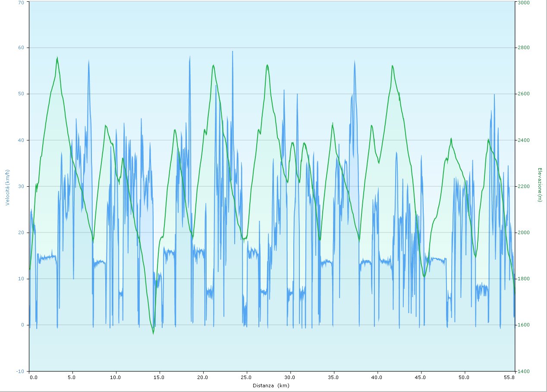The image size is (547, 392).
Task: Click the 0.0 label on distance axis
Action: tap(33, 377)
